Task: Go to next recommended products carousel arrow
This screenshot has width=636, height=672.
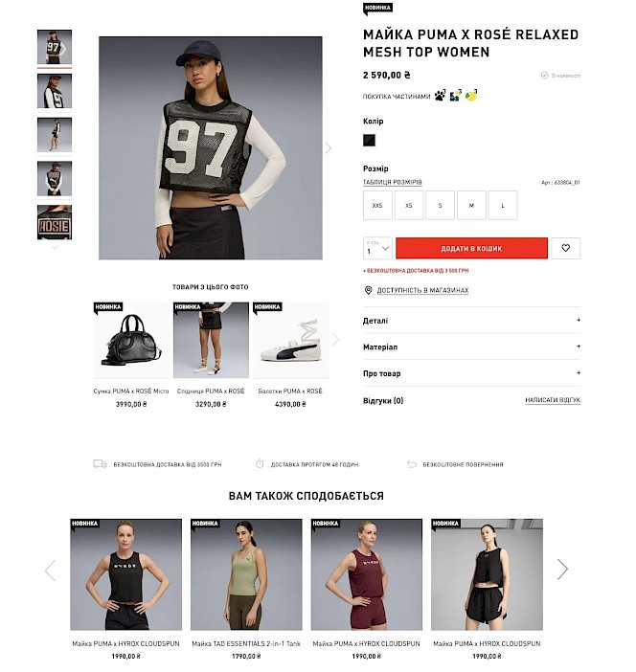Action: 562,570
